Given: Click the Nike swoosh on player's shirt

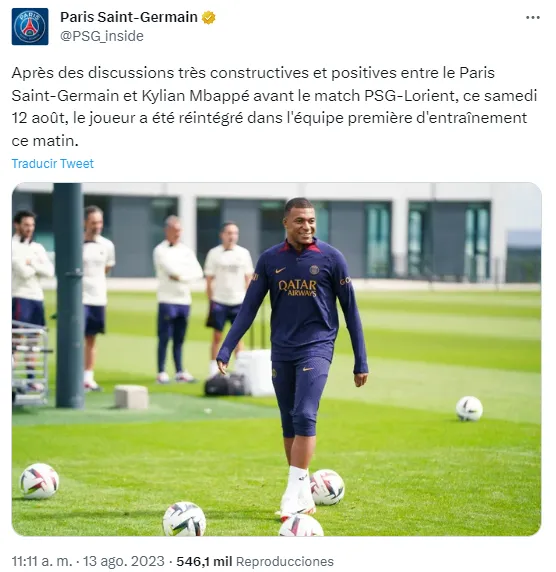Looking at the screenshot, I should tap(281, 271).
